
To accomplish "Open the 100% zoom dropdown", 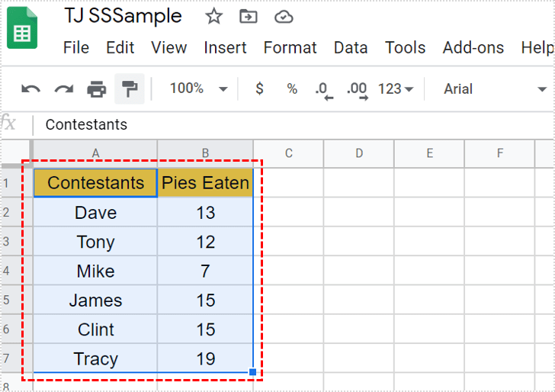I will pos(198,89).
